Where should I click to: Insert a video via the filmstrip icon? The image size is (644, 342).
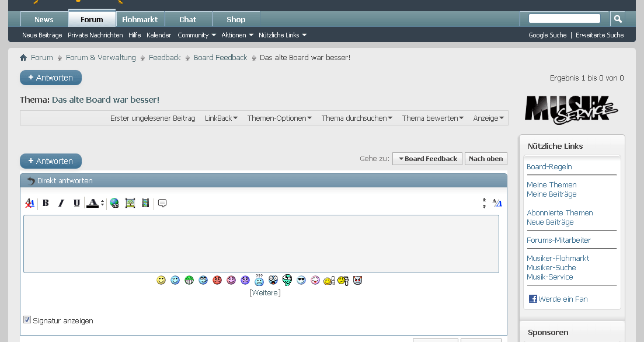coord(145,203)
